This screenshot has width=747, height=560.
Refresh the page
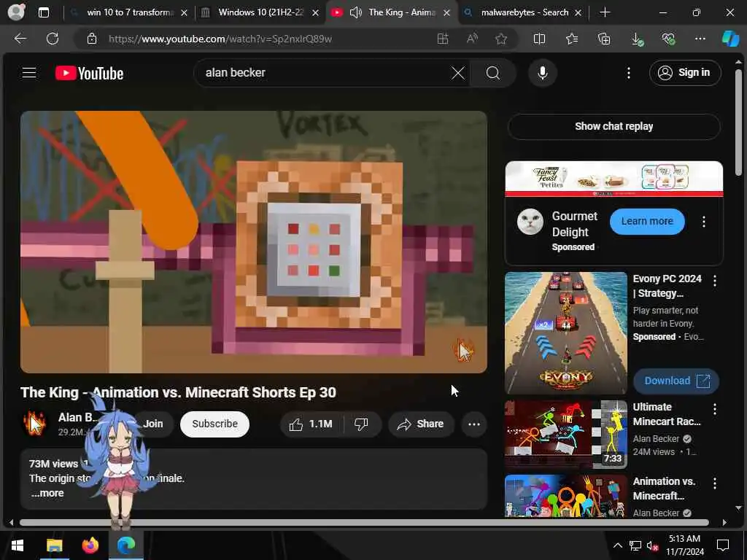tap(53, 39)
